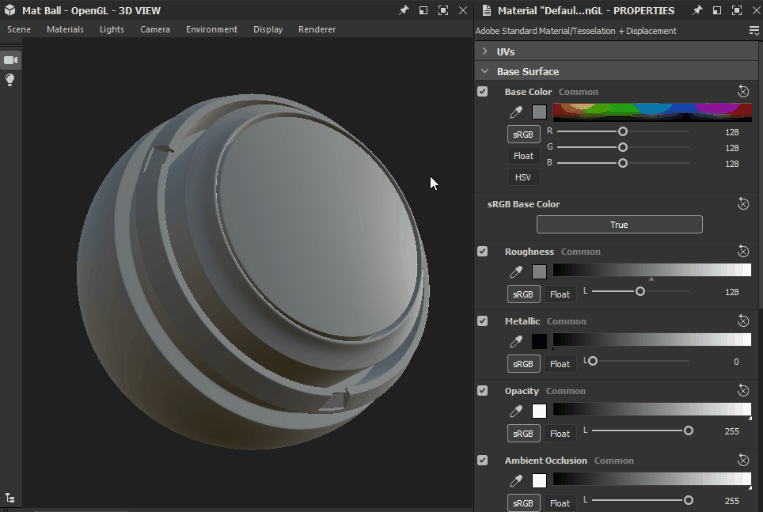Pick Roughness value with eyedropper
Viewport: 763px width, 512px height.
point(516,272)
